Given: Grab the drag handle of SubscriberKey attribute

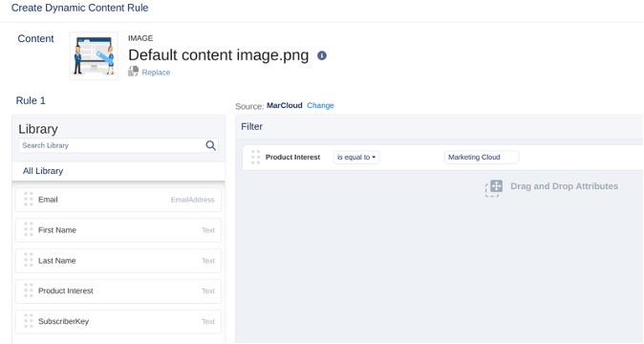Looking at the screenshot, I should pyautogui.click(x=29, y=321).
